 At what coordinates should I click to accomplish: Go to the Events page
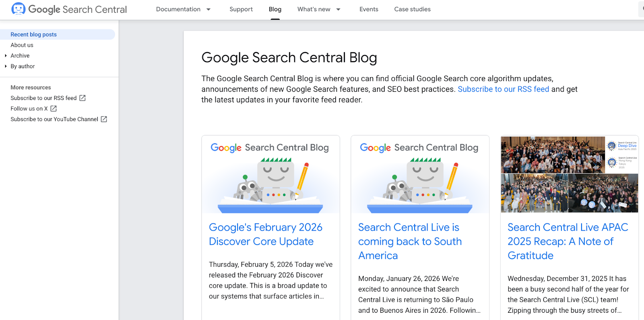pyautogui.click(x=368, y=9)
